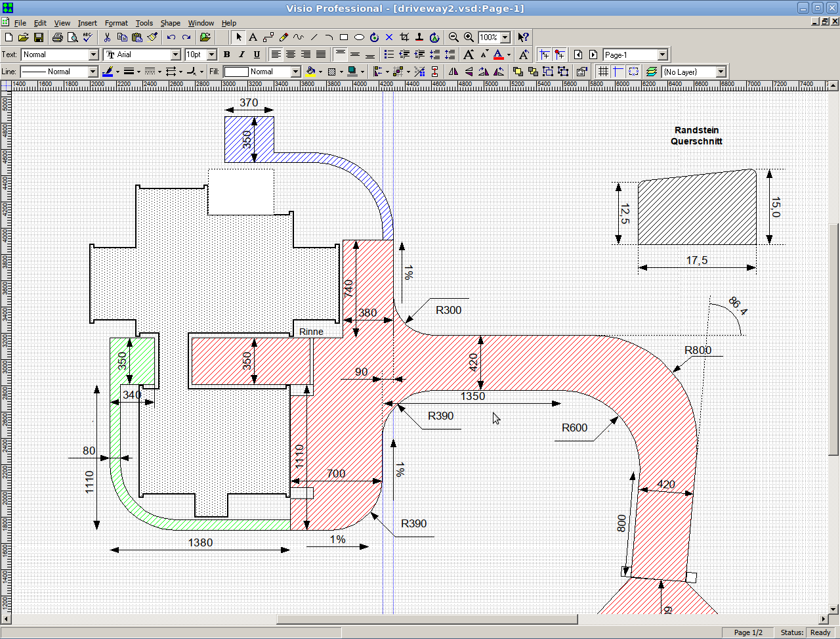
Task: Click the Print icon
Action: (x=58, y=37)
